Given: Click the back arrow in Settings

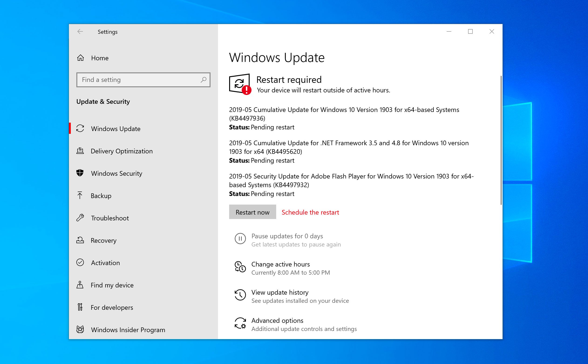Looking at the screenshot, I should tap(80, 32).
